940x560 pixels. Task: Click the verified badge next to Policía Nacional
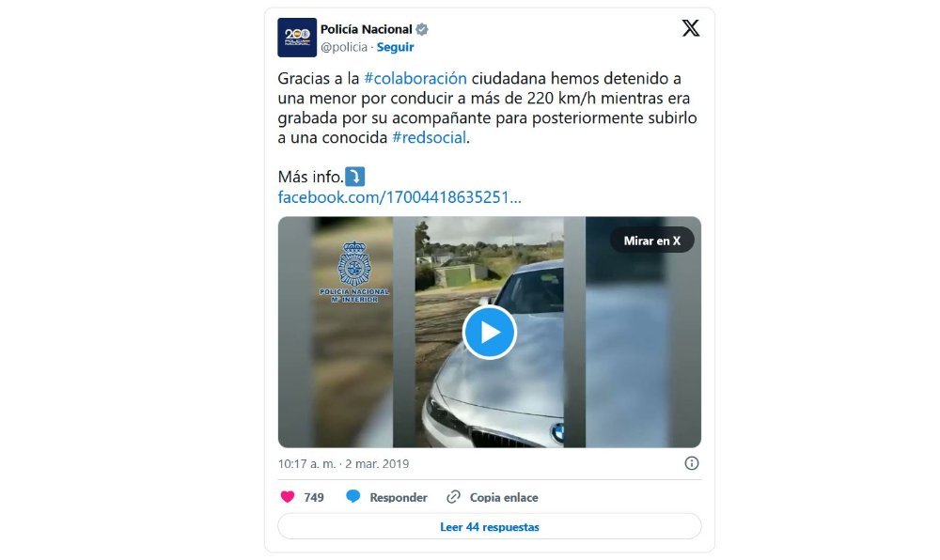click(422, 29)
